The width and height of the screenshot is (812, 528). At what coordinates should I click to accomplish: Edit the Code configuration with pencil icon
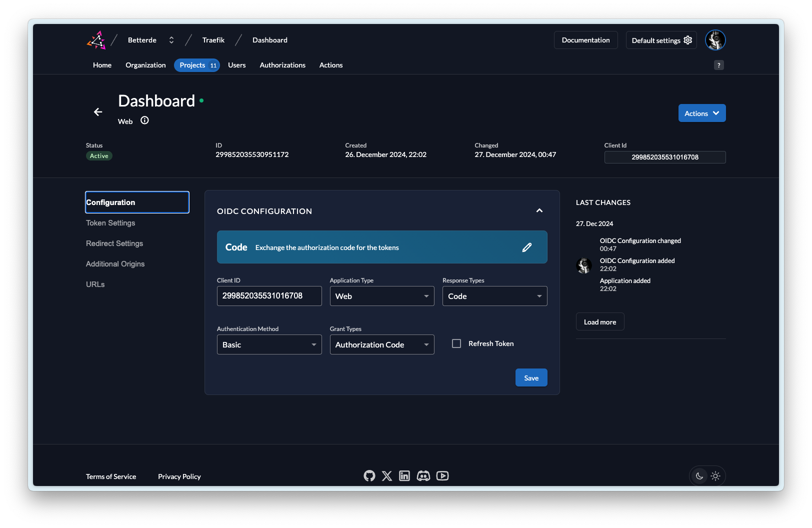pos(527,247)
